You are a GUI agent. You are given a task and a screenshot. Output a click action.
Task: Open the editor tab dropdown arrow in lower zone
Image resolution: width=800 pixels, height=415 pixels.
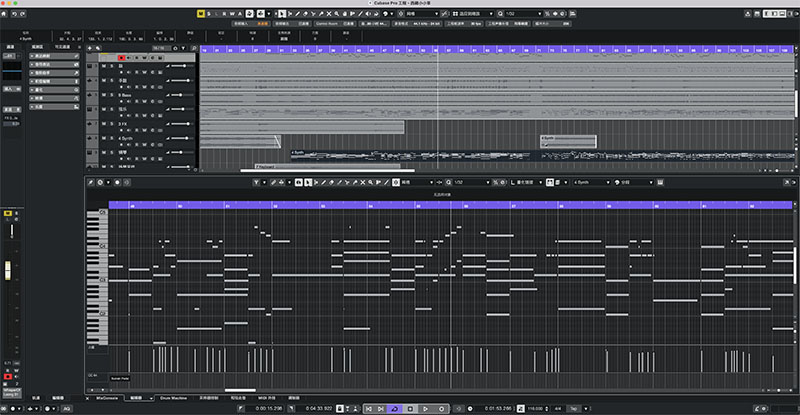click(151, 398)
